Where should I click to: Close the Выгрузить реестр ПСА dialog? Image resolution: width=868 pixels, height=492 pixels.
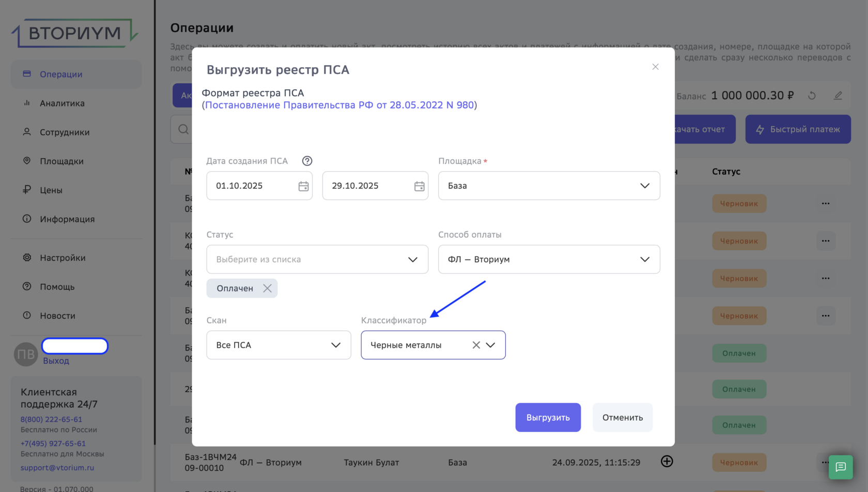pyautogui.click(x=655, y=67)
